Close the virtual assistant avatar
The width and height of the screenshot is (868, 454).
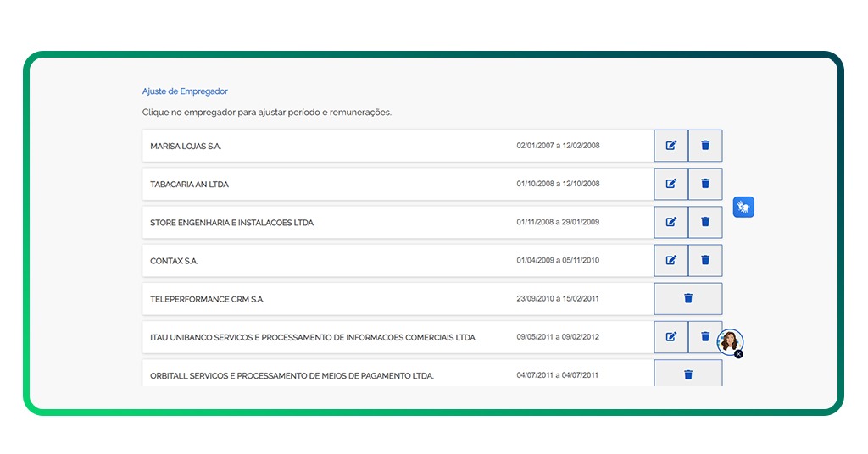tap(738, 354)
